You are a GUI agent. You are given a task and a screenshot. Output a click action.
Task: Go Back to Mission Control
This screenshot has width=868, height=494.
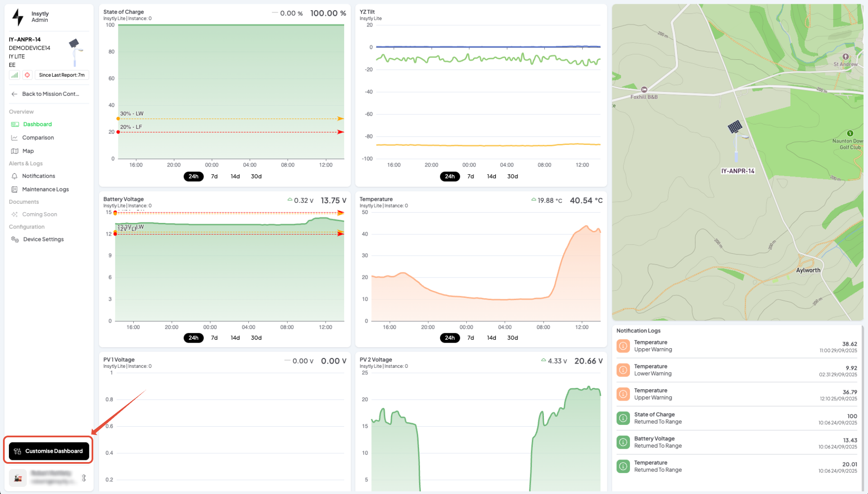click(x=50, y=94)
